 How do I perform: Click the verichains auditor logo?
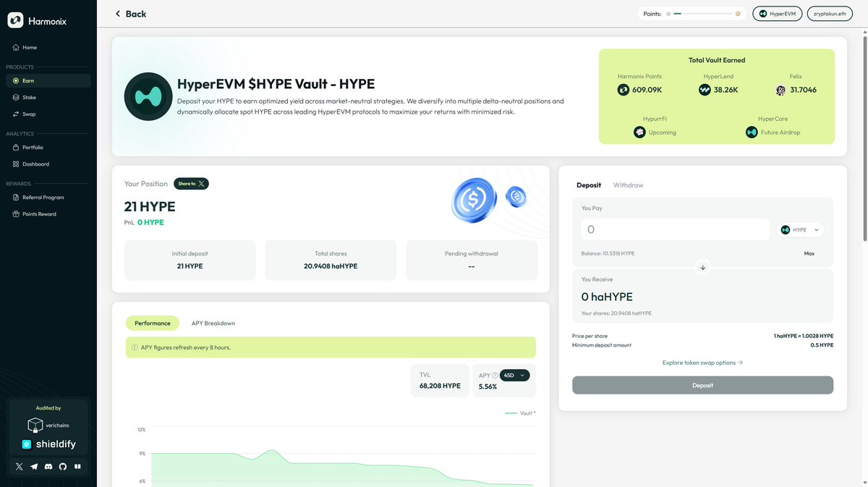(x=48, y=425)
